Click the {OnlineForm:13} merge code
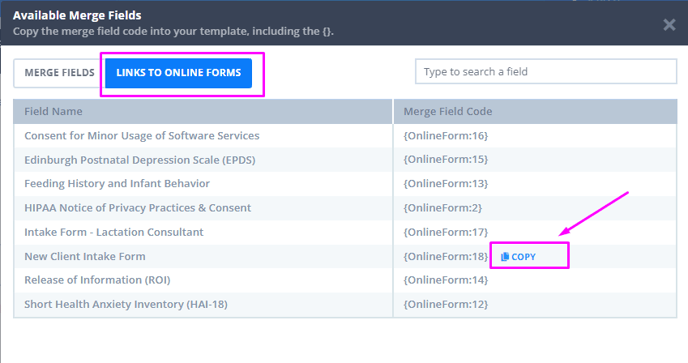Image resolution: width=688 pixels, height=363 pixels. 445,183
